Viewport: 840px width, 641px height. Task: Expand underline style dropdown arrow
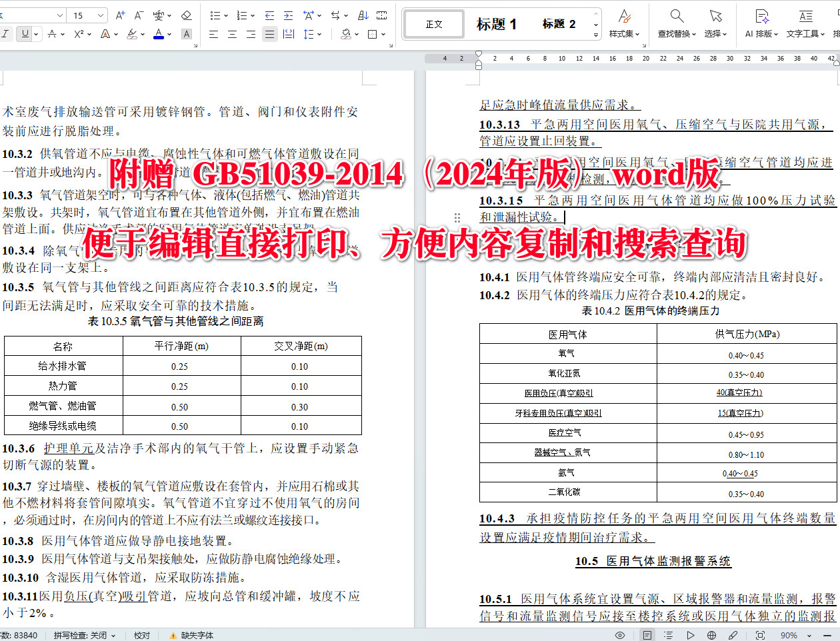[36, 34]
